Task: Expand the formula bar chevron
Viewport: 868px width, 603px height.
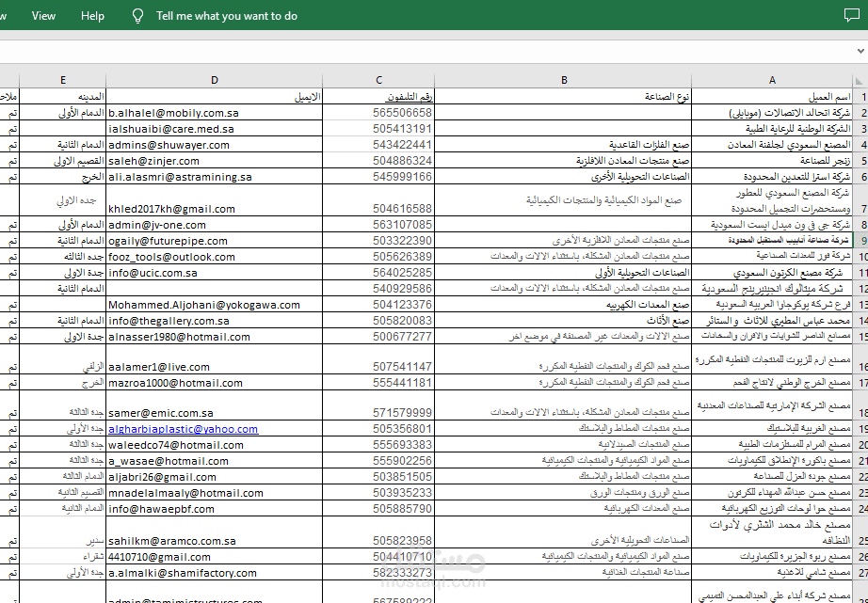Action: (860, 51)
